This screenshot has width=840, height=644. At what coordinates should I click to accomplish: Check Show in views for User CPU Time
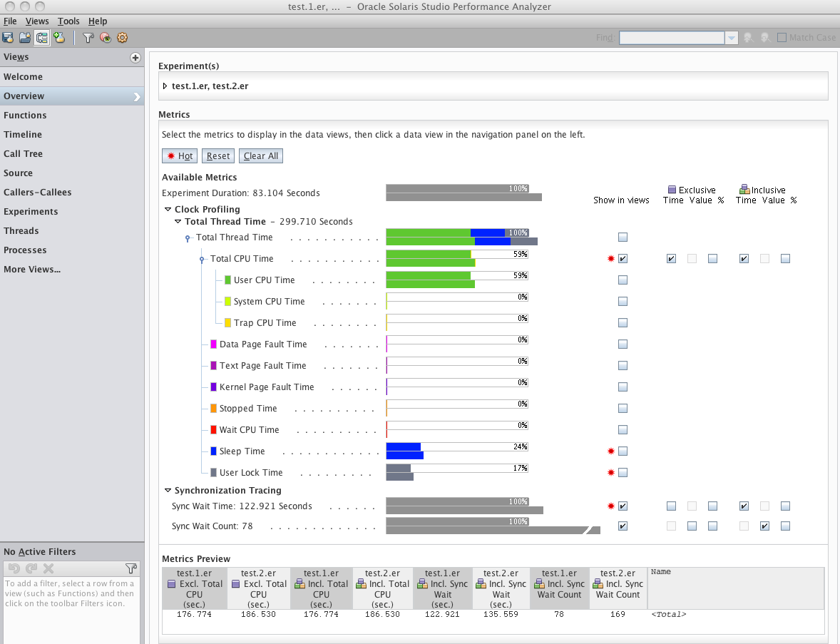pyautogui.click(x=623, y=280)
